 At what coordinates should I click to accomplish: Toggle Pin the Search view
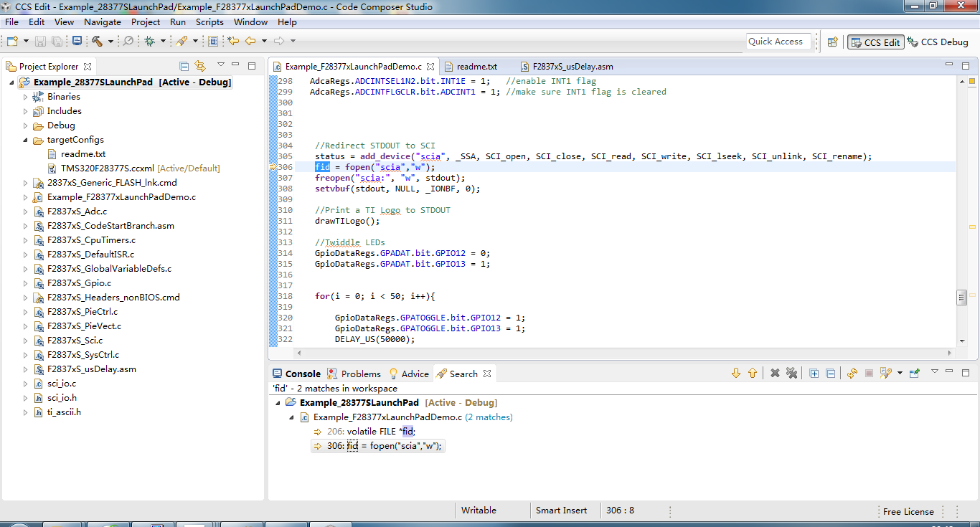[x=915, y=374]
